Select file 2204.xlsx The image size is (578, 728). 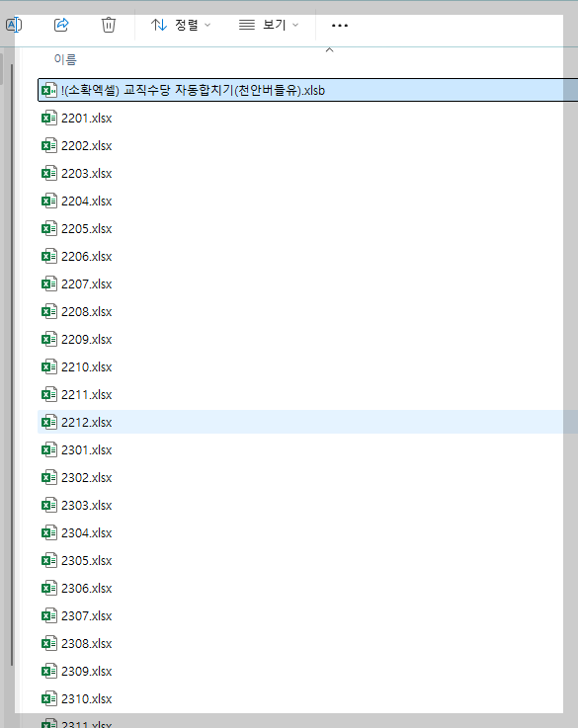(x=86, y=202)
